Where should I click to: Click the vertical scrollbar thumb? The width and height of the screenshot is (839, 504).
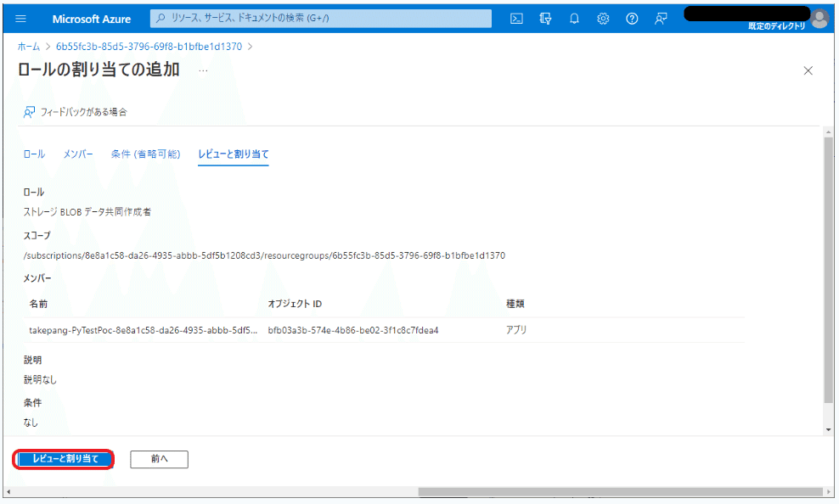828,270
